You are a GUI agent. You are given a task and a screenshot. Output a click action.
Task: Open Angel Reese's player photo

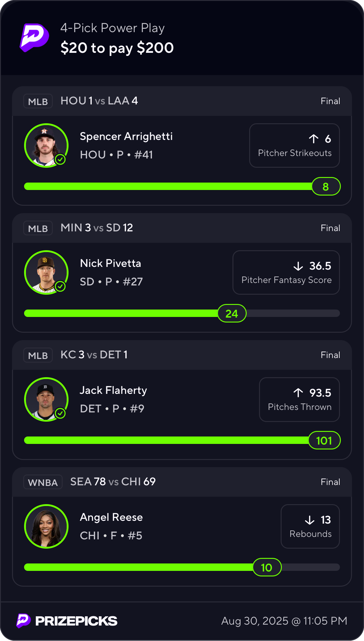pyautogui.click(x=46, y=526)
